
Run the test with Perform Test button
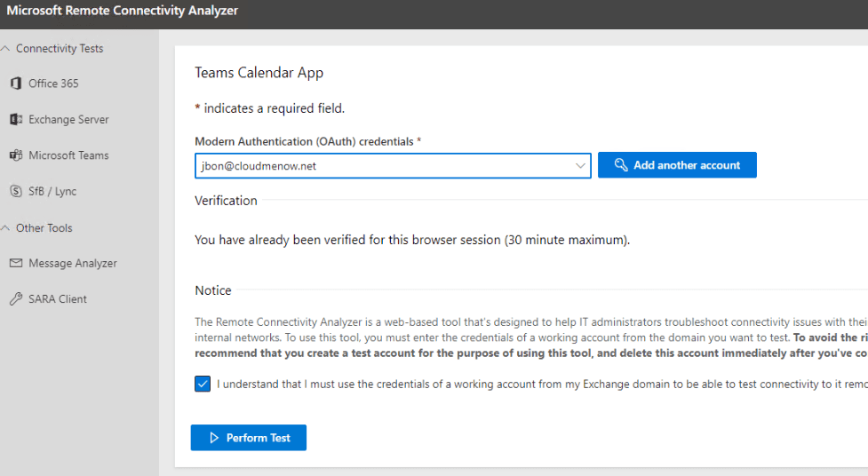249,438
